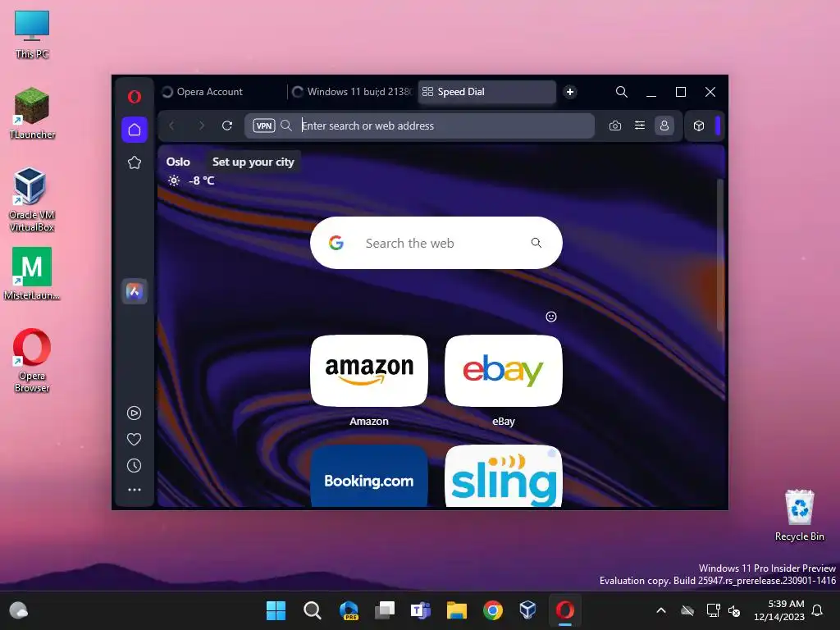Open the Opera account profile icon
Screen dimensions: 840x630
pyautogui.click(x=664, y=126)
